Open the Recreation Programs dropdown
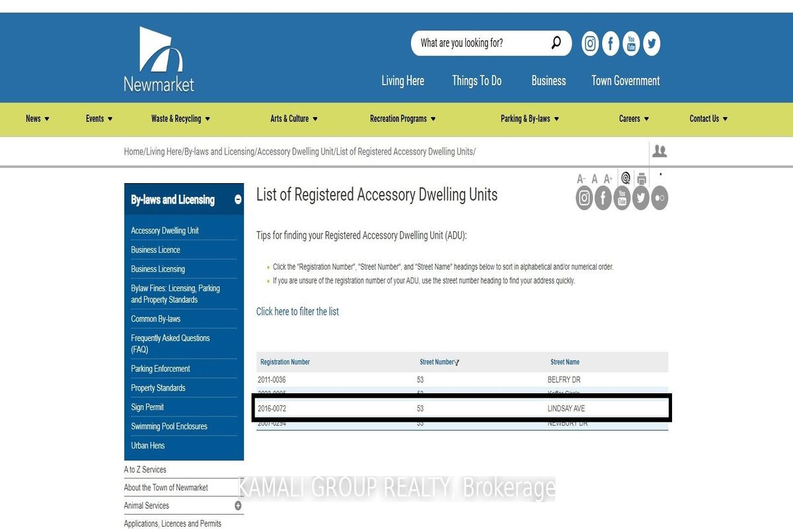The width and height of the screenshot is (793, 532). click(x=403, y=119)
